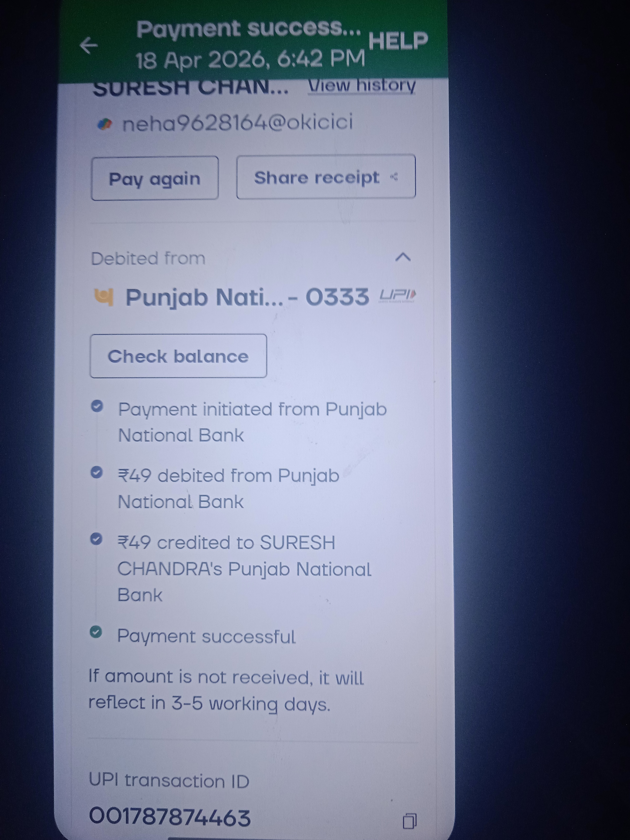Viewport: 630px width, 840px height.
Task: Tap the green Payment successful check icon
Action: click(96, 632)
